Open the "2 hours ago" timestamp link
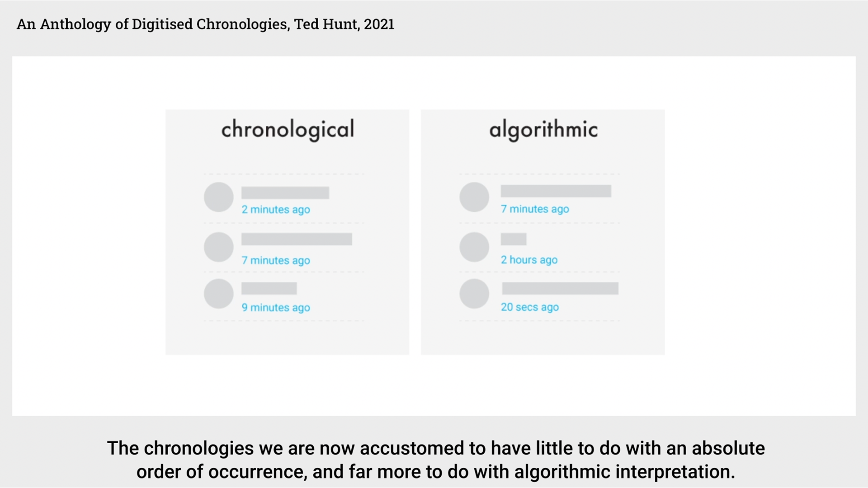The height and width of the screenshot is (488, 868). (529, 260)
